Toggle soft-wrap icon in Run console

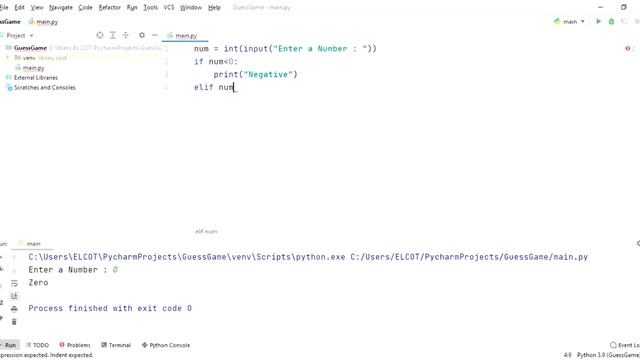point(14,283)
